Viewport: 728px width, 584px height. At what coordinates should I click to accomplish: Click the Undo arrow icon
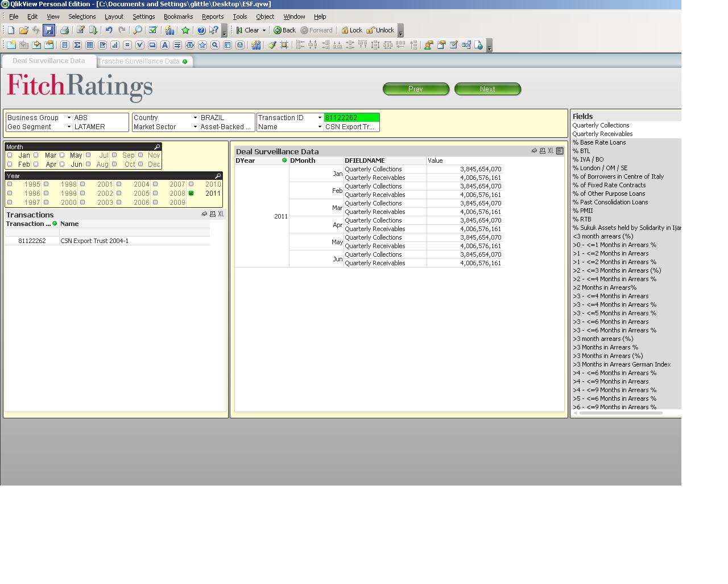(x=109, y=30)
